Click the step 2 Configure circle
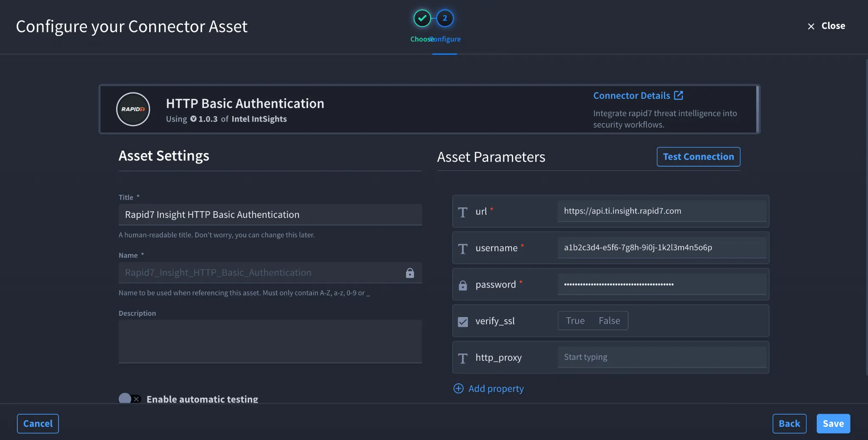 coord(445,18)
